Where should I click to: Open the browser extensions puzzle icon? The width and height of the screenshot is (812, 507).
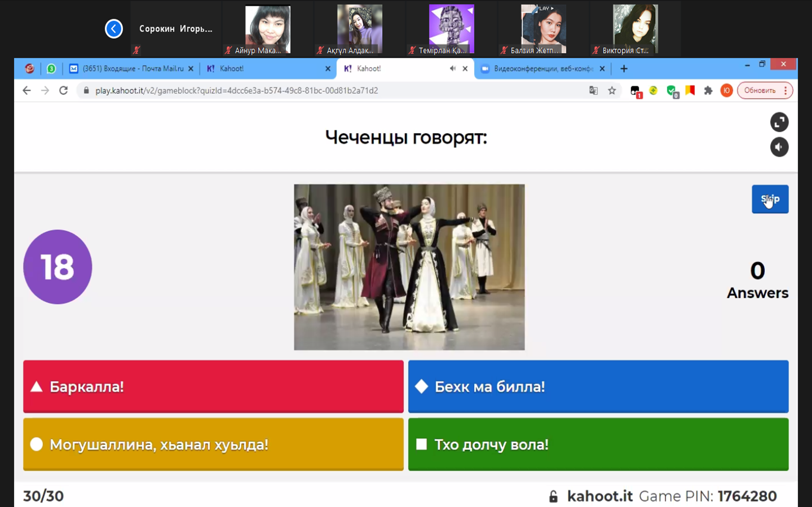click(x=708, y=90)
